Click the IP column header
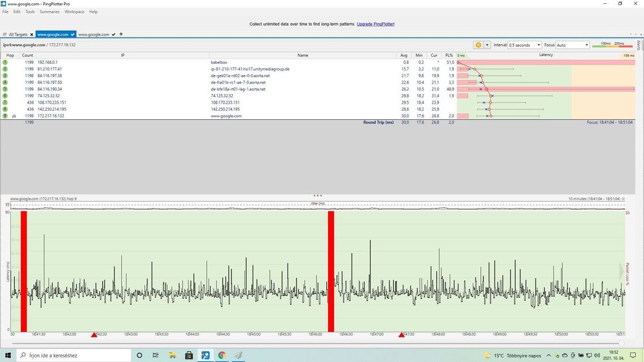Viewport: 644px width, 362px height. (122, 55)
